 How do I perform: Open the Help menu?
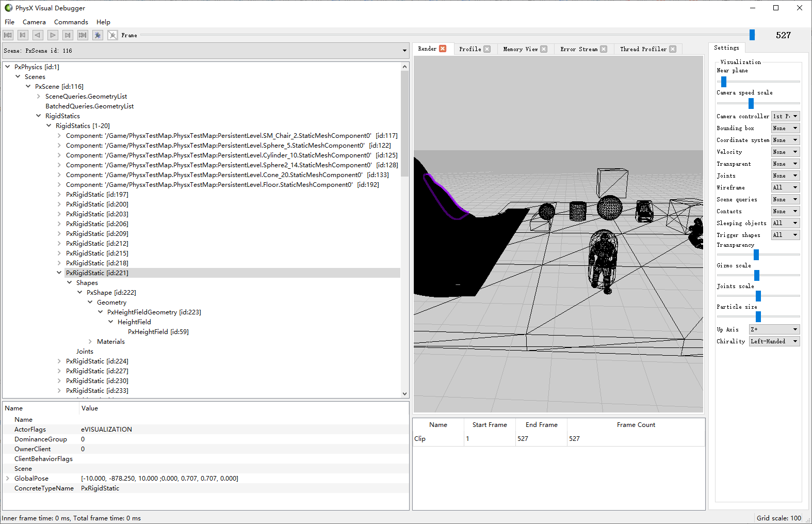tap(103, 22)
